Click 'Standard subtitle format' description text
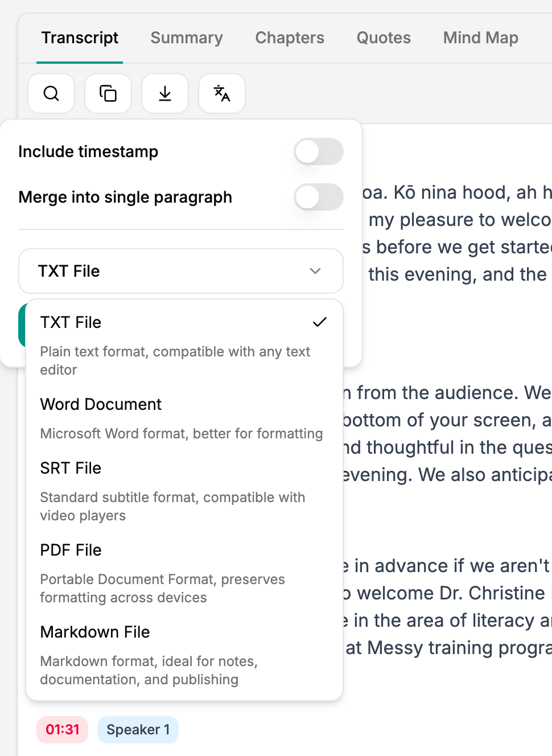552x756 pixels. tap(172, 506)
